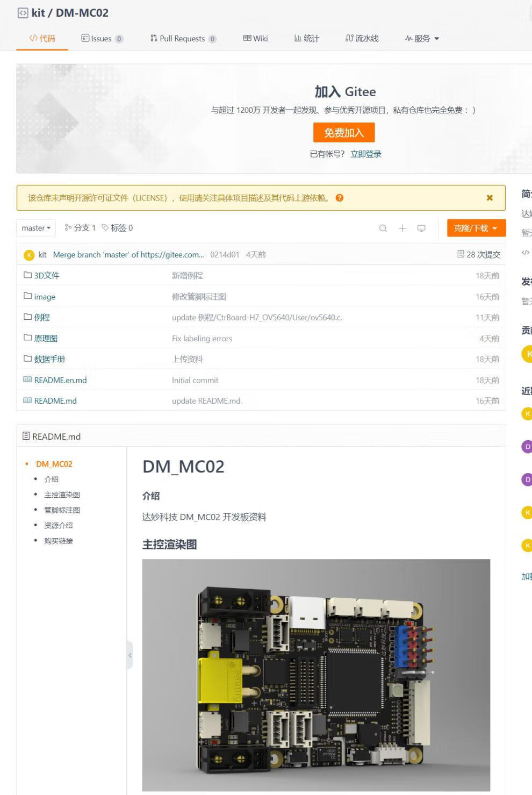Open the README.en.md file
532x795 pixels.
point(60,380)
